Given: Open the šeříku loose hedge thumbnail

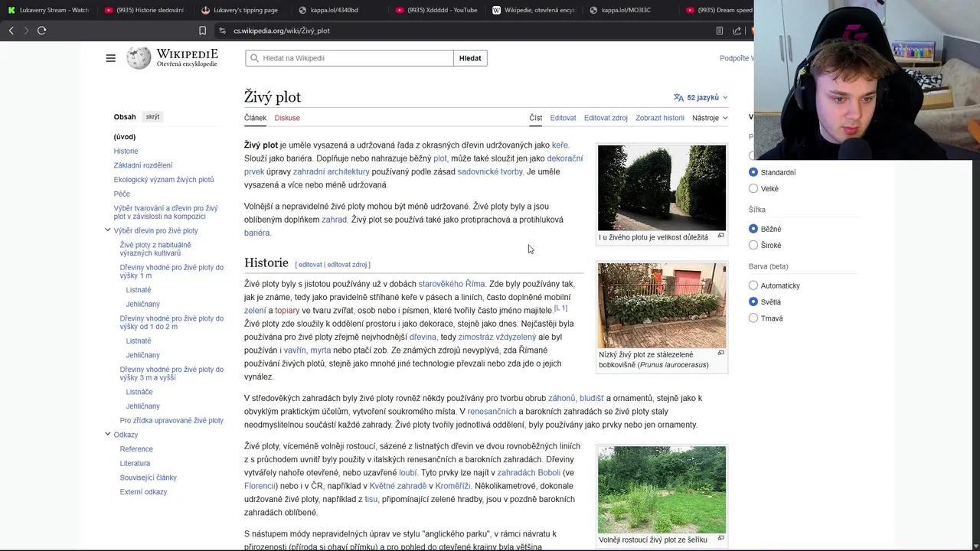Looking at the screenshot, I should point(661,490).
